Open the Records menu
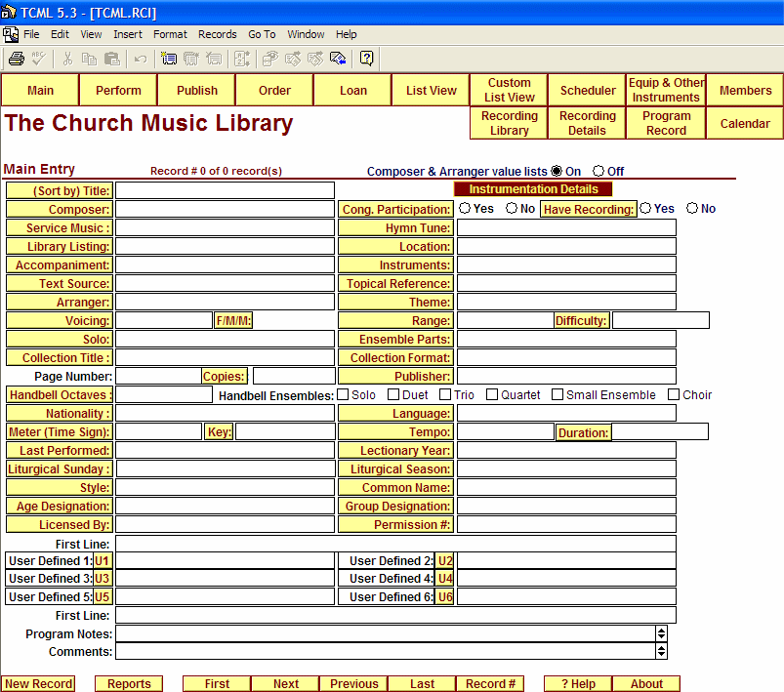The image size is (784, 692). point(218,34)
